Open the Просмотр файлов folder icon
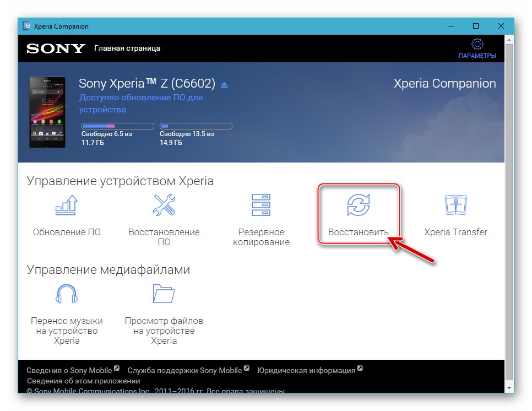Image resolution: width=532 pixels, height=411 pixels. [164, 294]
